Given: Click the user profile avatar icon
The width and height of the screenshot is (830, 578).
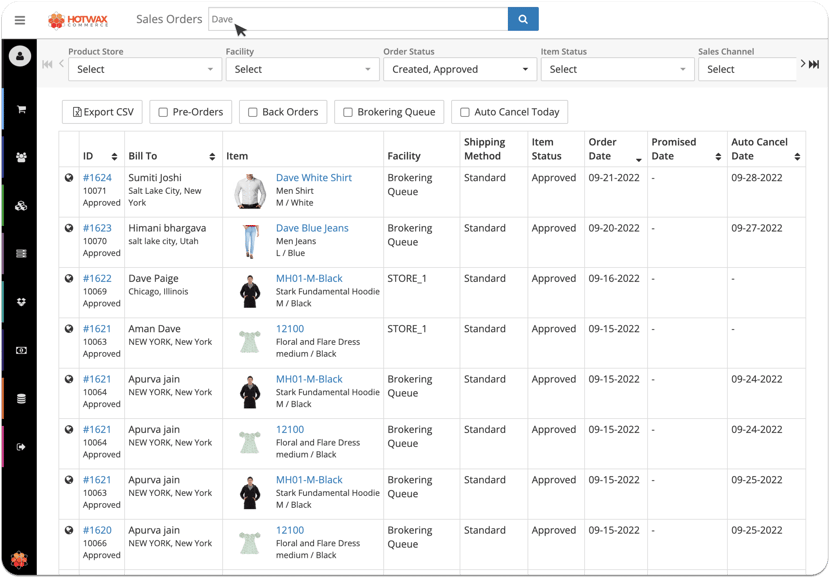Looking at the screenshot, I should (x=20, y=57).
